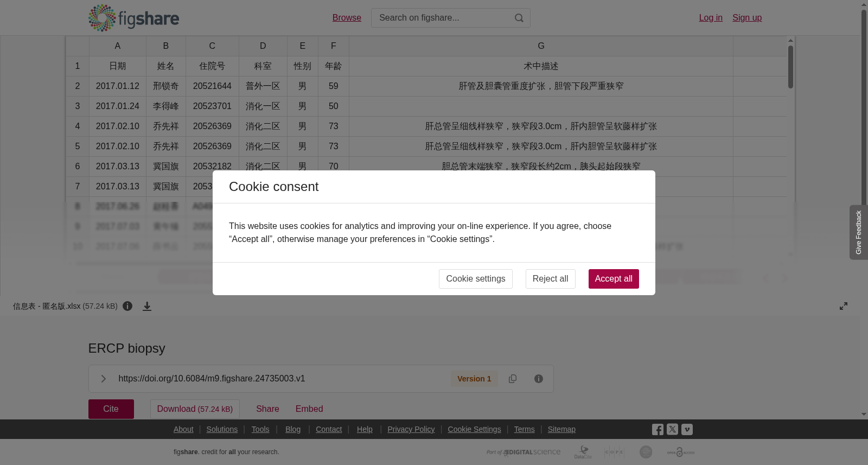Open the Sitemap footer link

[561, 429]
